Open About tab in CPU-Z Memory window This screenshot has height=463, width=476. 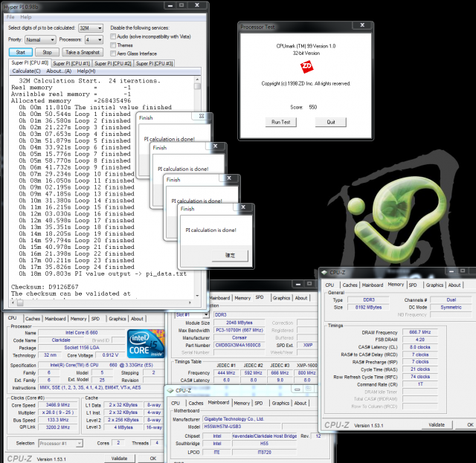[454, 285]
